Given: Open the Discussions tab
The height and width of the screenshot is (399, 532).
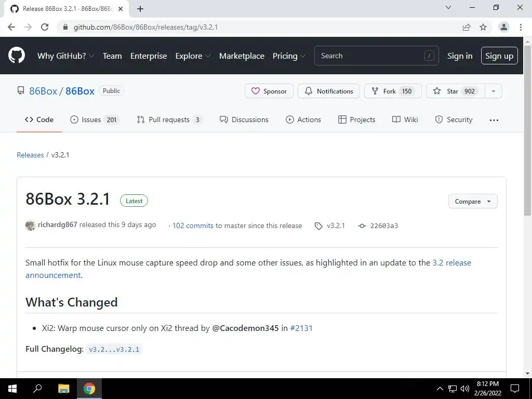Looking at the screenshot, I should click(244, 119).
